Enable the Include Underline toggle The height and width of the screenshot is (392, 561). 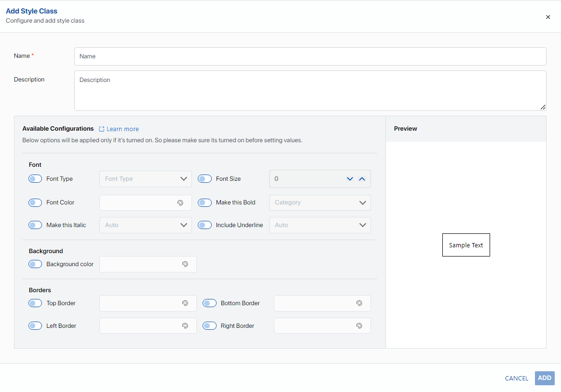[205, 225]
